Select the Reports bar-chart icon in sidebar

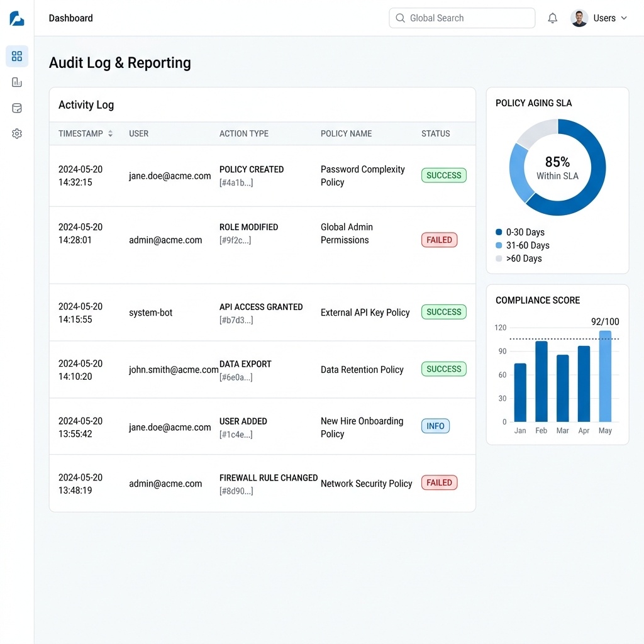(x=16, y=82)
